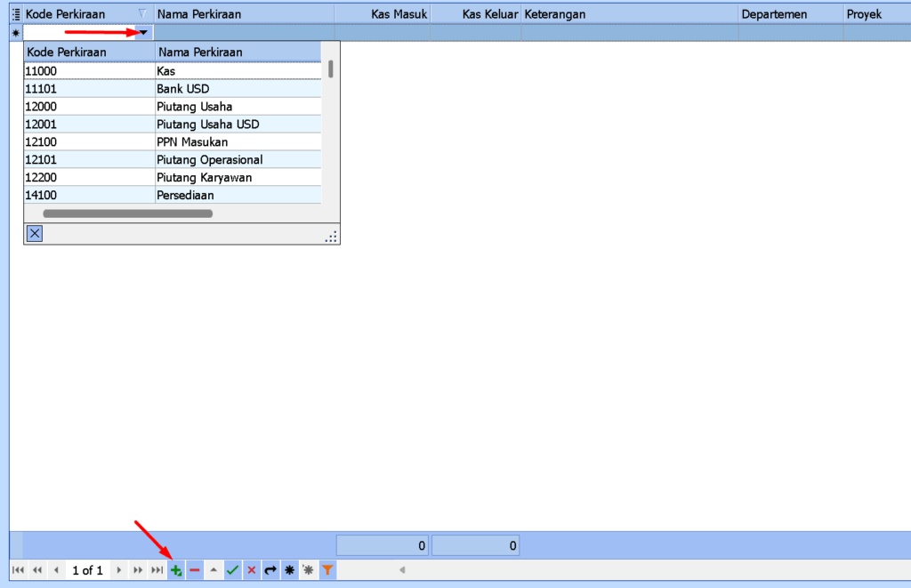Delete the row with red minus icon
911x588 pixels.
(195, 570)
